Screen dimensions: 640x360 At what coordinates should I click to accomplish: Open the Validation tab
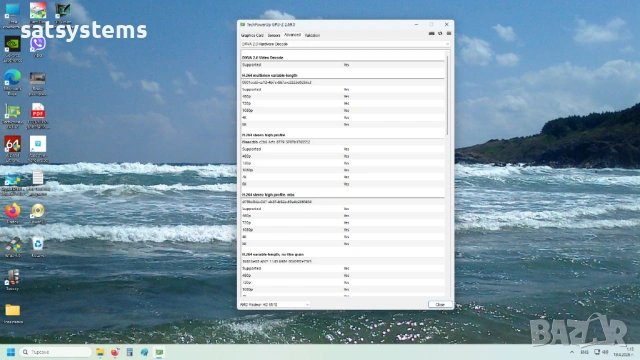pyautogui.click(x=312, y=36)
